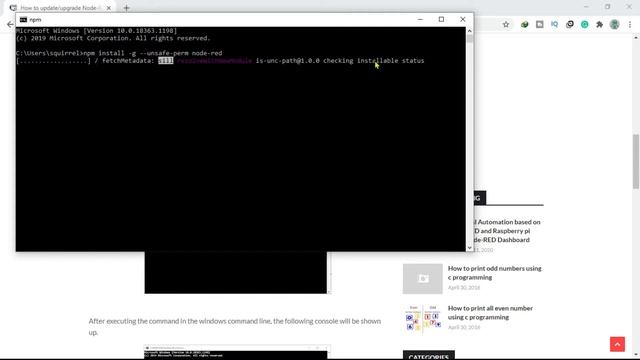Image resolution: width=640 pixels, height=360 pixels.
Task: Click the highlighted 'sill' text in console
Action: point(166,60)
